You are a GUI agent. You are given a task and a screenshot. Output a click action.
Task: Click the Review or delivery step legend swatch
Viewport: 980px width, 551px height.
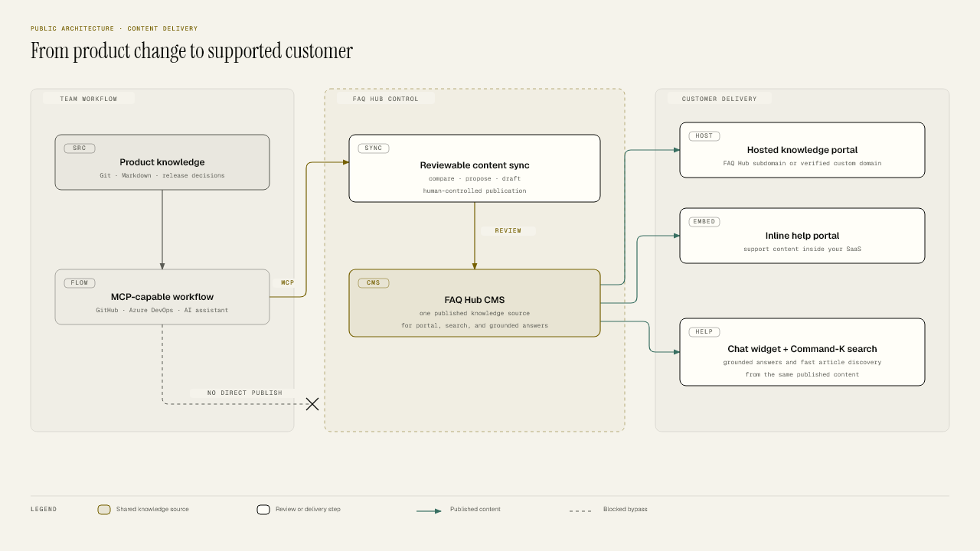pos(263,510)
